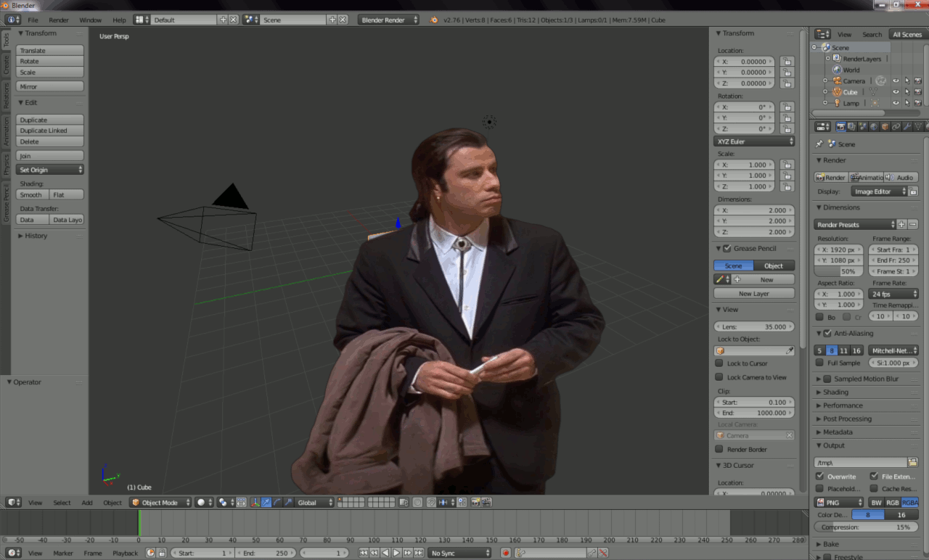
Task: Click the pin icon beside Scene
Action: (x=819, y=144)
